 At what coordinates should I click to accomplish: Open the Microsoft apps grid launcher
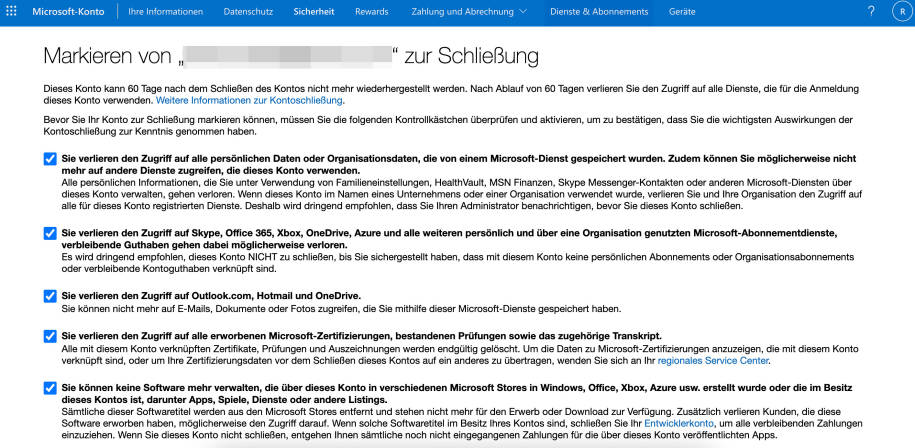11,11
